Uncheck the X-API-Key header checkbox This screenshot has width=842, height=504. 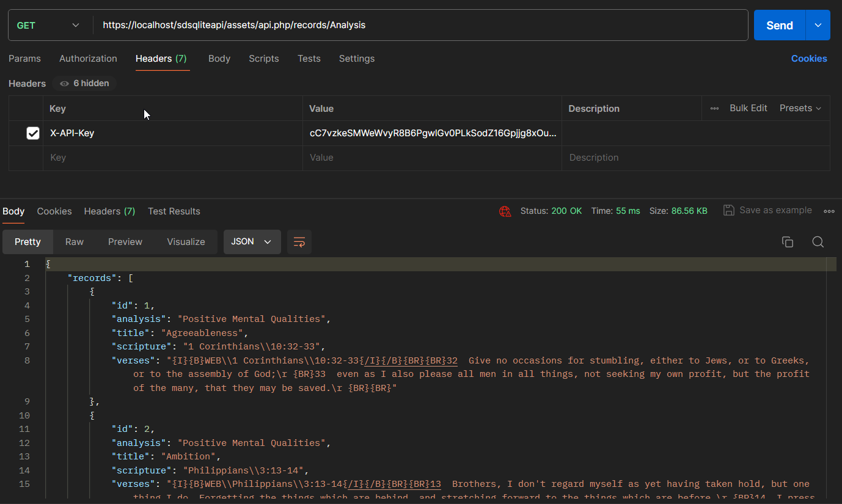(33, 133)
